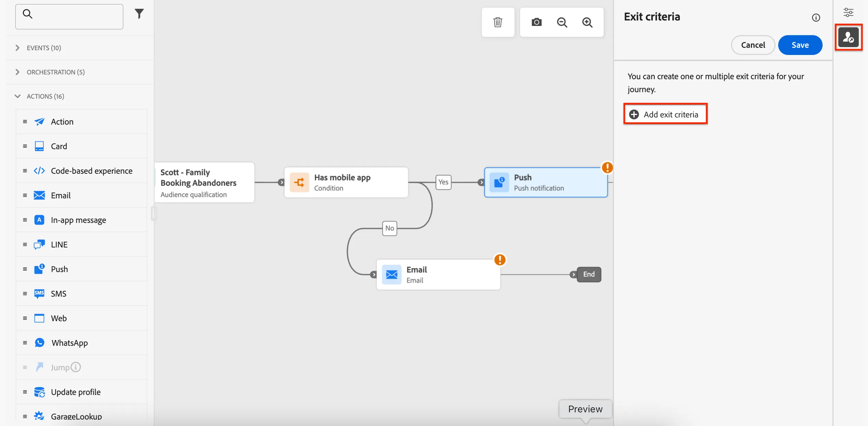This screenshot has width=868, height=426.
Task: Save the exit criteria
Action: point(800,45)
